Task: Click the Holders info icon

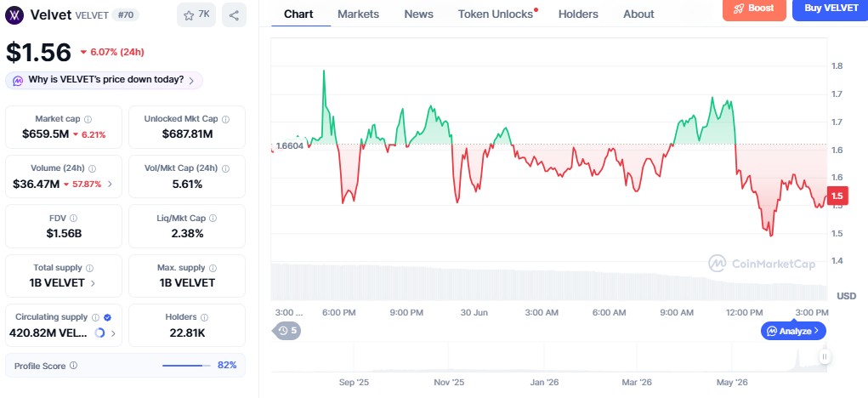Action: coord(204,317)
